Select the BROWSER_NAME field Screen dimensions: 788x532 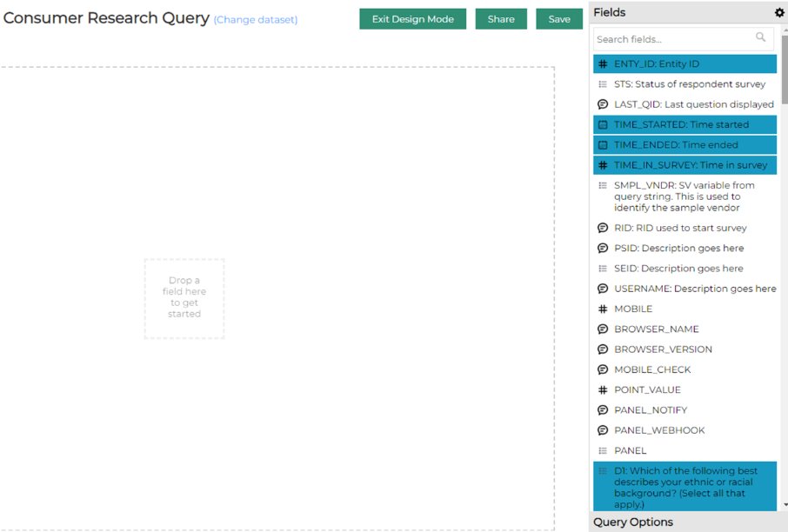(656, 329)
